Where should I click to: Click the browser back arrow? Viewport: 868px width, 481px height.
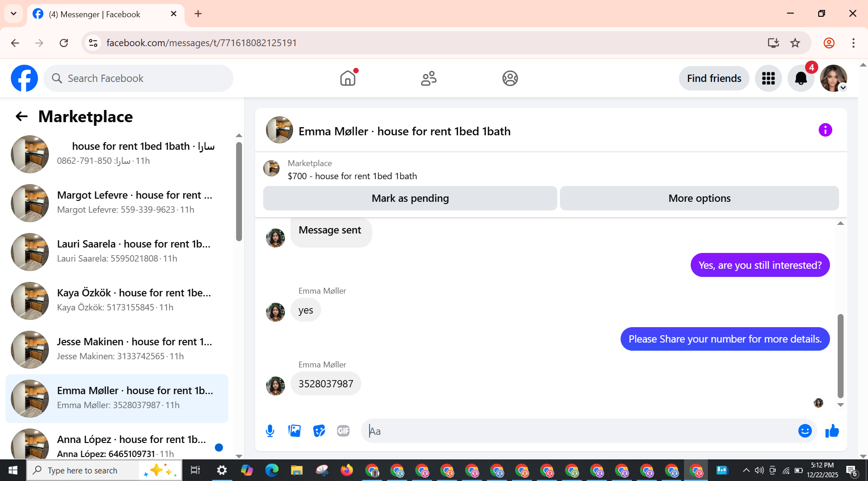pos(15,43)
